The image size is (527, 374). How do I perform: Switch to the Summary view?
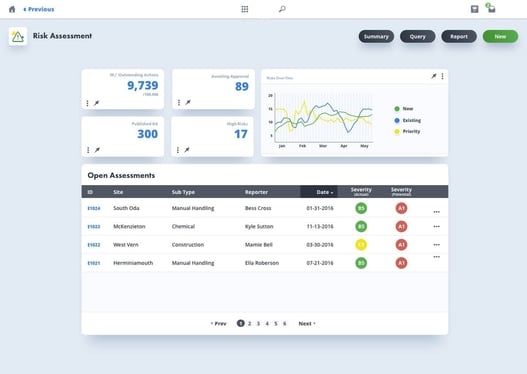(x=376, y=36)
